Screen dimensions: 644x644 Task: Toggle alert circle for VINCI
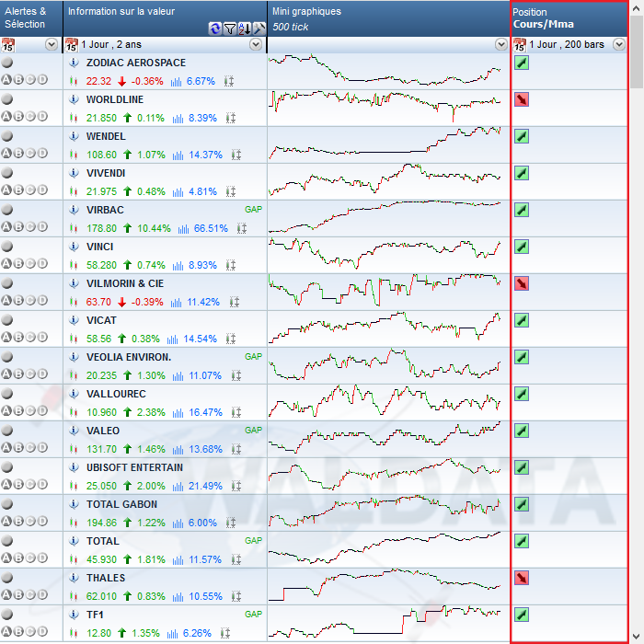click(7, 247)
